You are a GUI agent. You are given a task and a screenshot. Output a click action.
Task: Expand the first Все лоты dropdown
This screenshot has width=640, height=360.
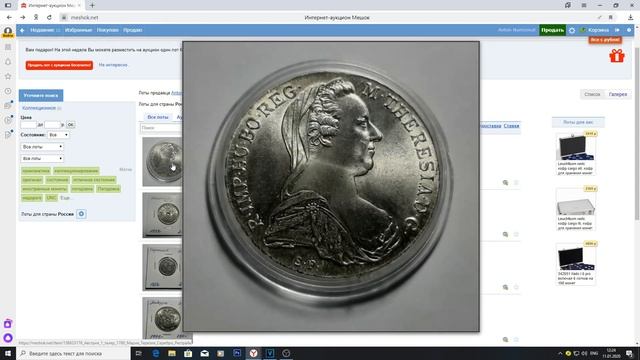click(x=42, y=147)
